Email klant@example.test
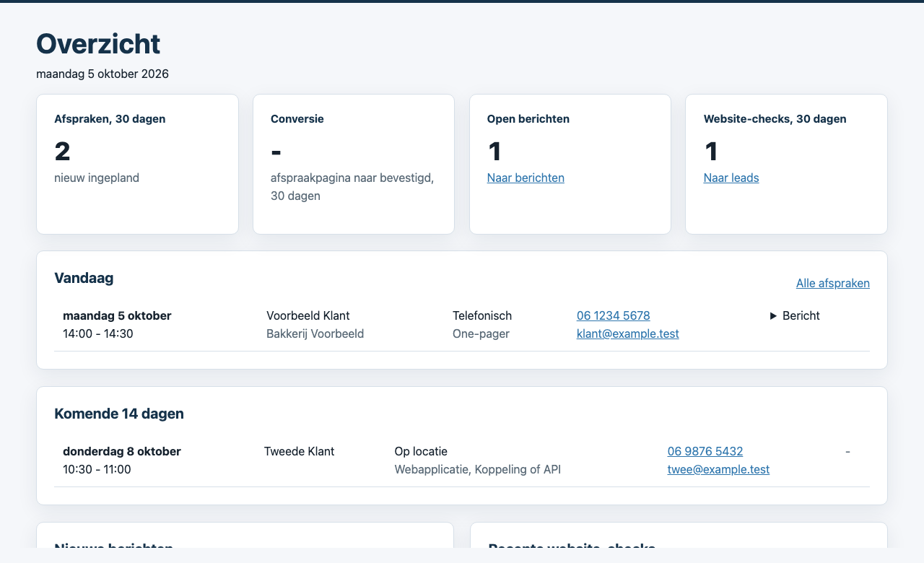The image size is (924, 563). [628, 333]
